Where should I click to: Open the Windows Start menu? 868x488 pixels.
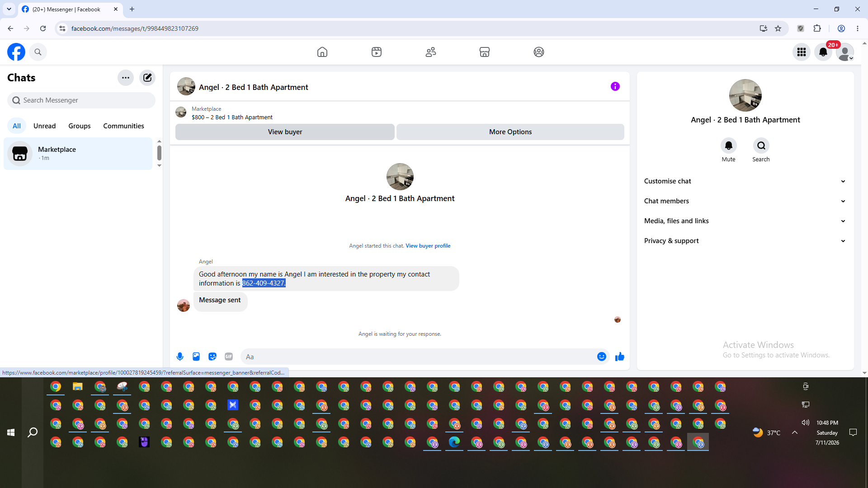coord(11,432)
